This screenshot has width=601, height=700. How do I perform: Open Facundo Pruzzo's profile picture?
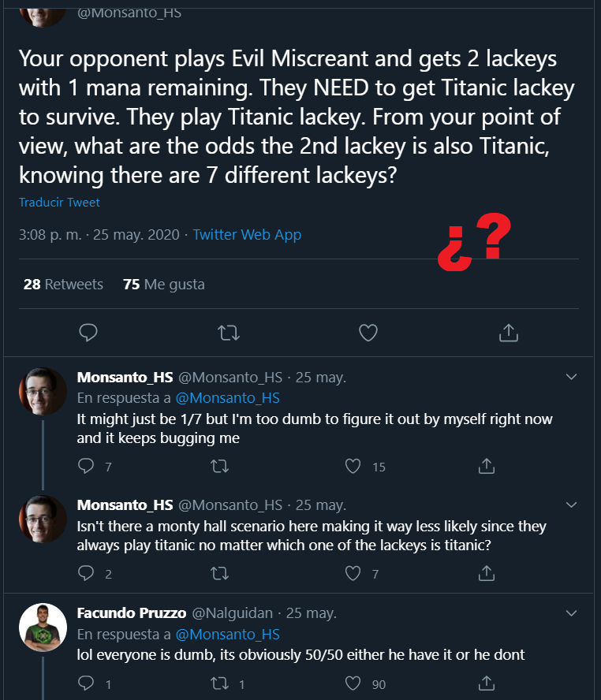43,627
